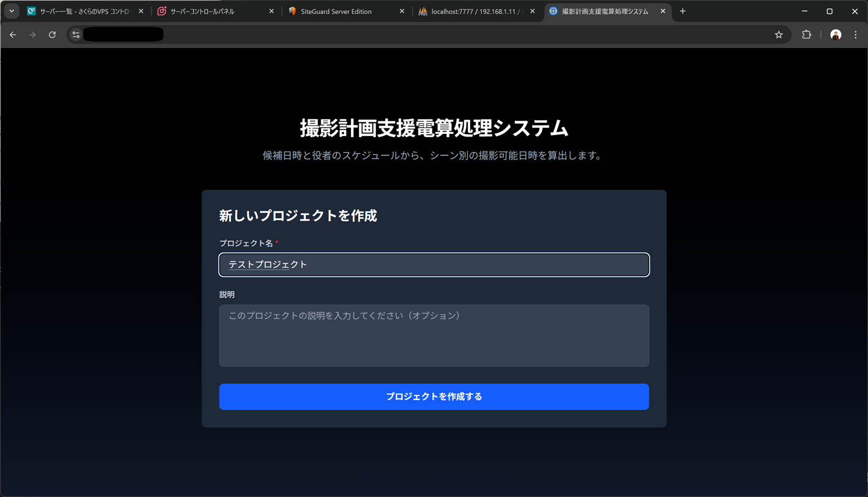The image size is (868, 497).
Task: Switch to the localhost:7777 tab
Action: 472,11
